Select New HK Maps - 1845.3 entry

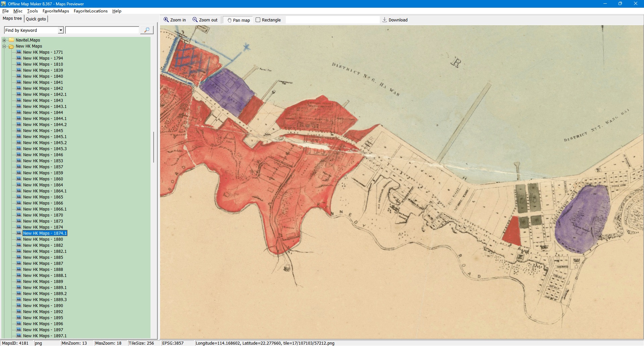point(45,149)
